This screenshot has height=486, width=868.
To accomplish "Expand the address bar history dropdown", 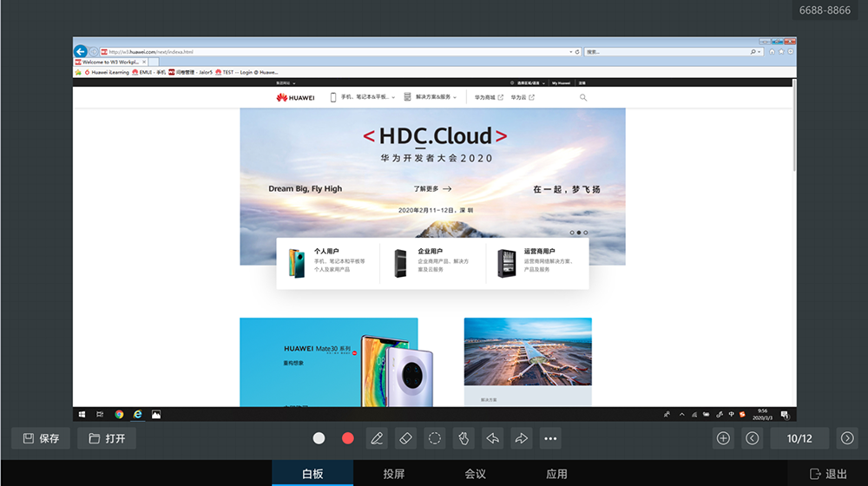I will 571,51.
